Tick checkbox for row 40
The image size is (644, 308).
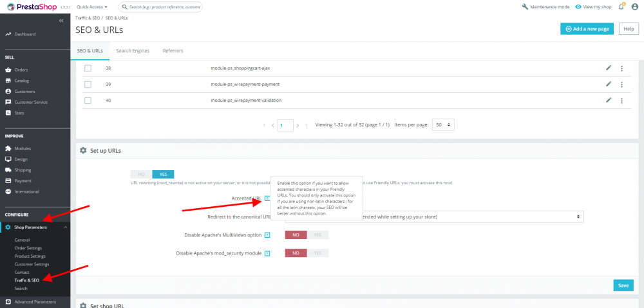point(88,101)
